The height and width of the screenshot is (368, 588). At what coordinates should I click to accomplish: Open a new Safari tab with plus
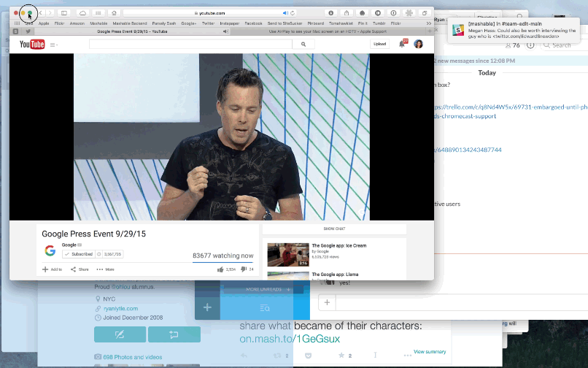tap(430, 31)
